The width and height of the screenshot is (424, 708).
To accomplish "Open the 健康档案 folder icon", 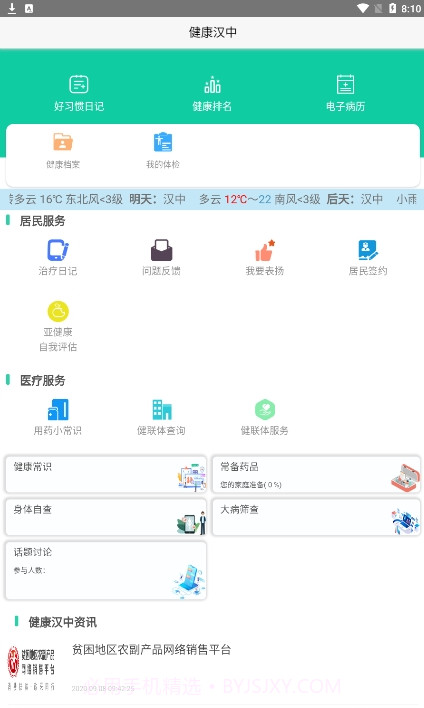I will click(63, 142).
